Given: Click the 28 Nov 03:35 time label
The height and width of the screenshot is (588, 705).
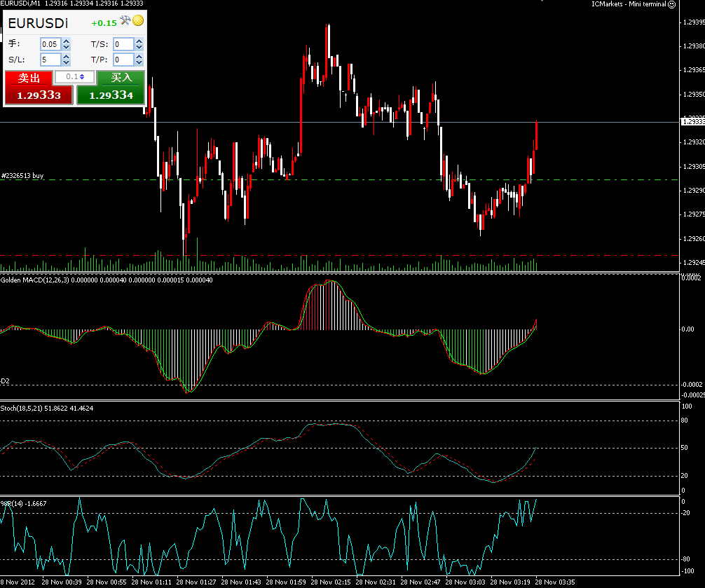Looking at the screenshot, I should click(x=555, y=582).
